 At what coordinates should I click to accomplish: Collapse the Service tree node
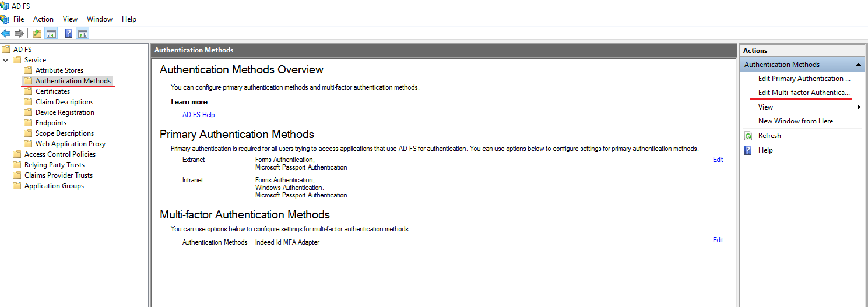click(6, 60)
